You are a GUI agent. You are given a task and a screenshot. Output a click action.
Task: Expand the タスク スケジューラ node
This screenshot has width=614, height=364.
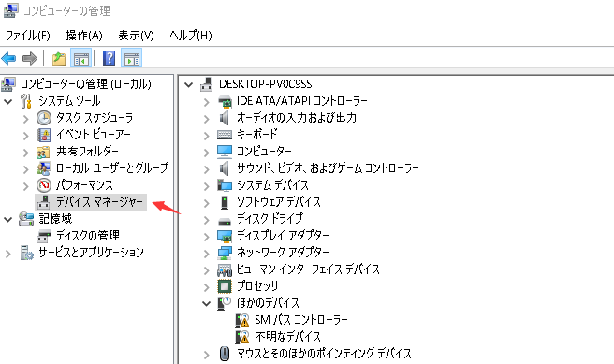tap(26, 119)
